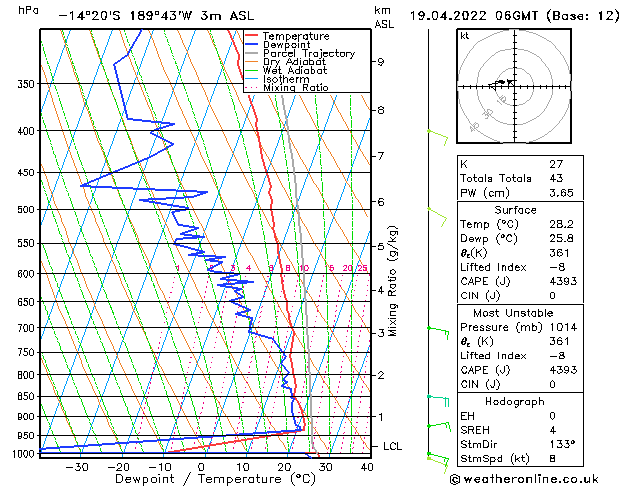The height and width of the screenshot is (486, 629).
Task: Click the SREH value 4
Action: pyautogui.click(x=553, y=430)
